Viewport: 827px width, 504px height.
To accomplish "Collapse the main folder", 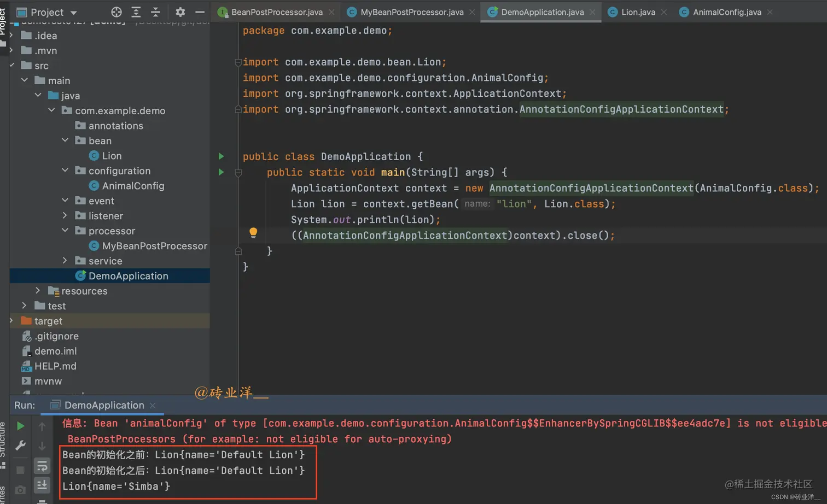I will tap(25, 80).
